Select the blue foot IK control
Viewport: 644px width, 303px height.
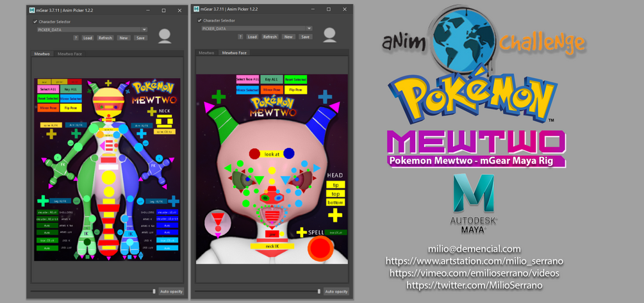131,234
